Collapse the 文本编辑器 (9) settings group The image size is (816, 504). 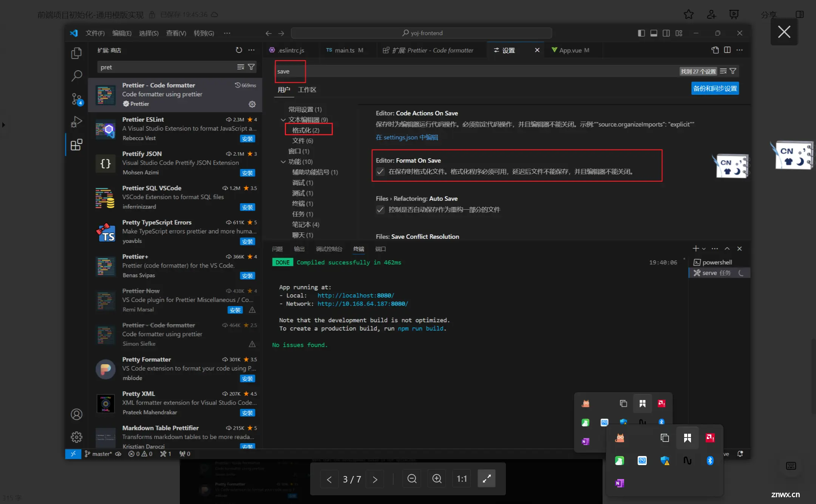click(283, 120)
